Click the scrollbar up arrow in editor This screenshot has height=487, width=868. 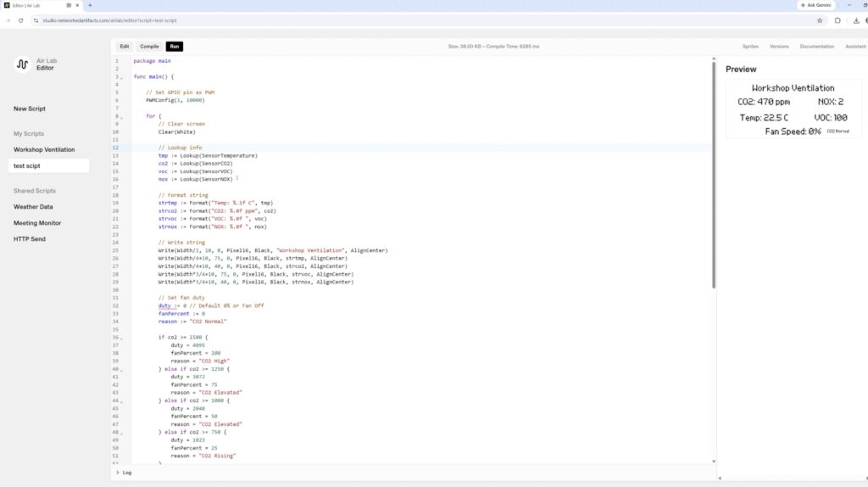click(714, 59)
